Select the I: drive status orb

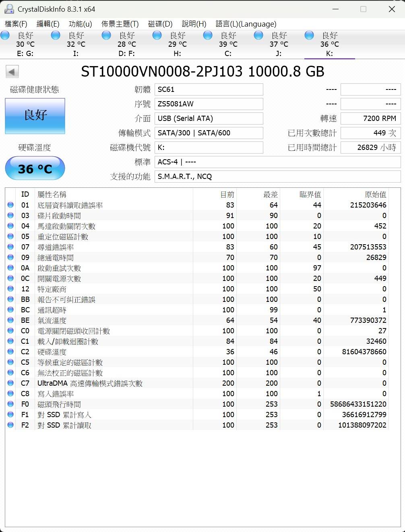[x=56, y=36]
